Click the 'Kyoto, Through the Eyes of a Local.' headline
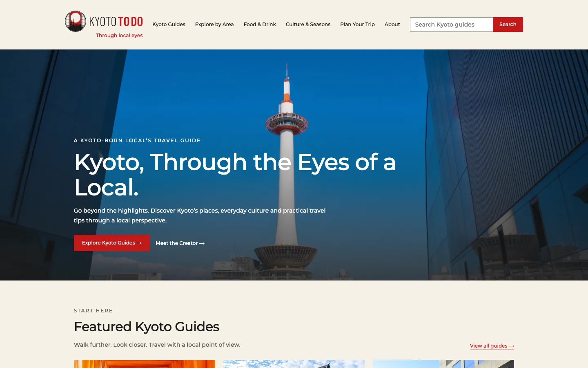The height and width of the screenshot is (368, 588). pyautogui.click(x=235, y=175)
